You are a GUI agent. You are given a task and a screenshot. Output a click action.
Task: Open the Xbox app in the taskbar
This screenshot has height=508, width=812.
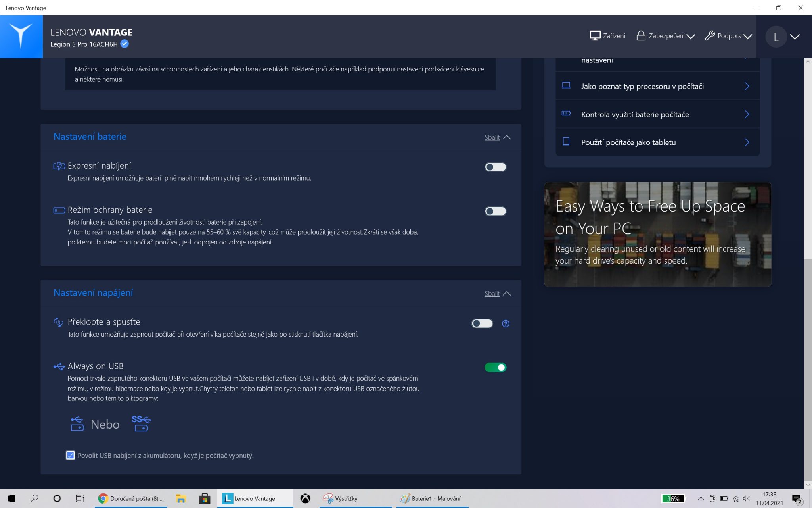pos(305,498)
